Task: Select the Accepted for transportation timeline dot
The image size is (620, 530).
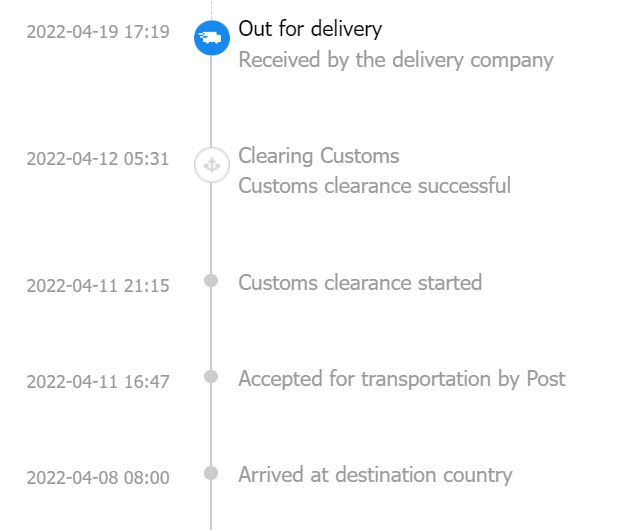Action: tap(211, 377)
